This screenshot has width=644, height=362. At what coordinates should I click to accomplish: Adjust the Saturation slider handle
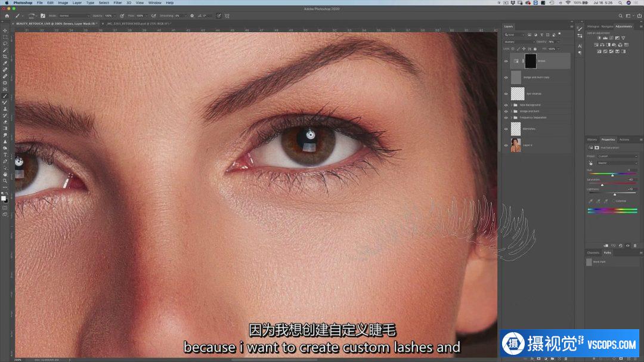point(602,185)
